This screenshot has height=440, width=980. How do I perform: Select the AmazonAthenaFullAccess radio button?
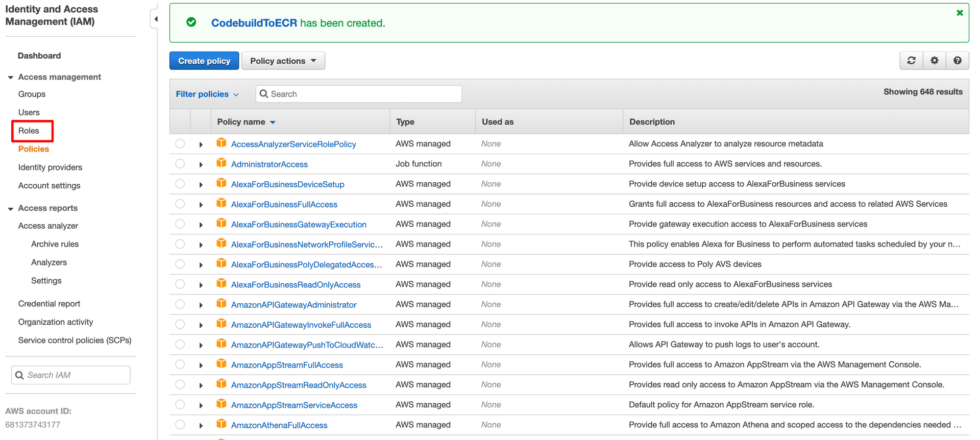[x=180, y=425]
